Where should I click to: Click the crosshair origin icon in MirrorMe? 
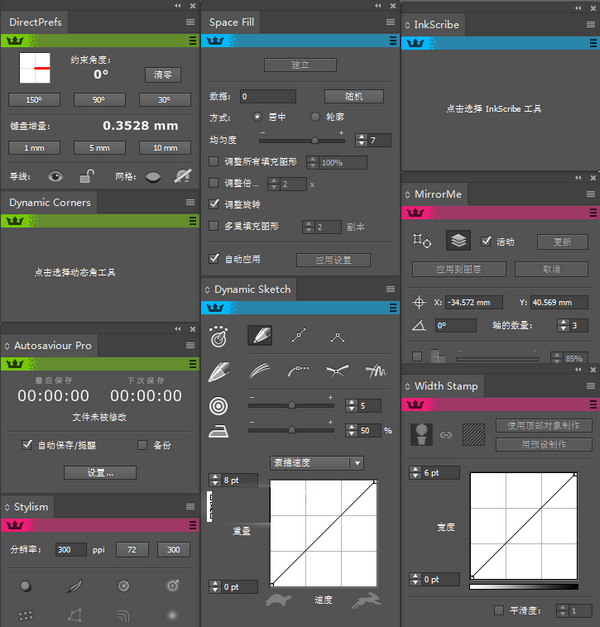click(419, 303)
